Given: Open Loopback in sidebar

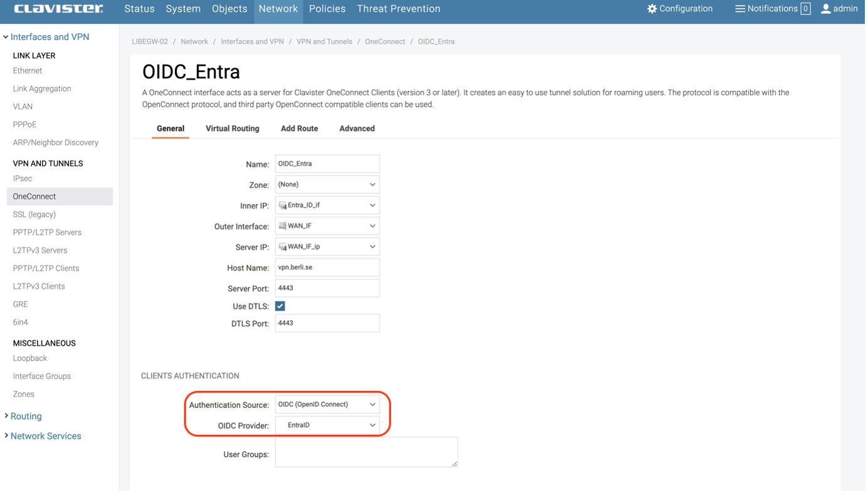Looking at the screenshot, I should tap(30, 359).
